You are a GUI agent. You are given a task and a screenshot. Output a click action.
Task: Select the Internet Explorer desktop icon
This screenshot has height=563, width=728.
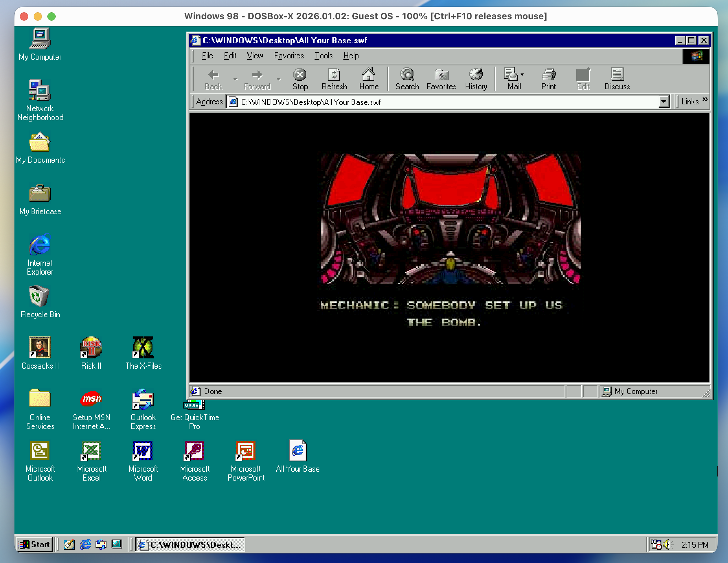40,255
